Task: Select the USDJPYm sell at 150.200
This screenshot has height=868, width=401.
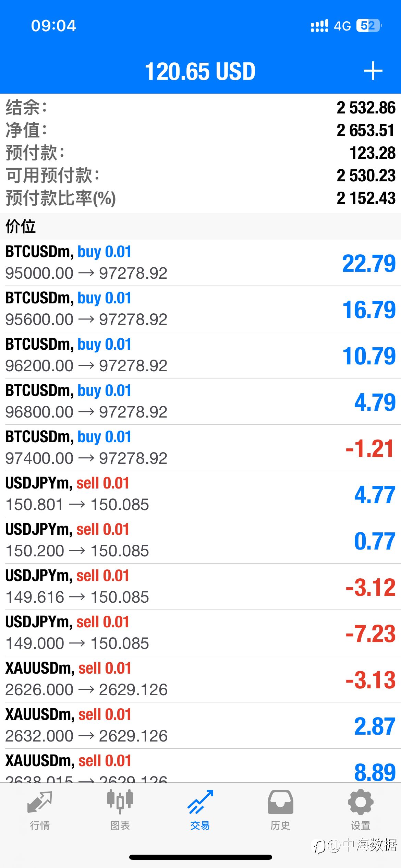Action: pyautogui.click(x=200, y=540)
